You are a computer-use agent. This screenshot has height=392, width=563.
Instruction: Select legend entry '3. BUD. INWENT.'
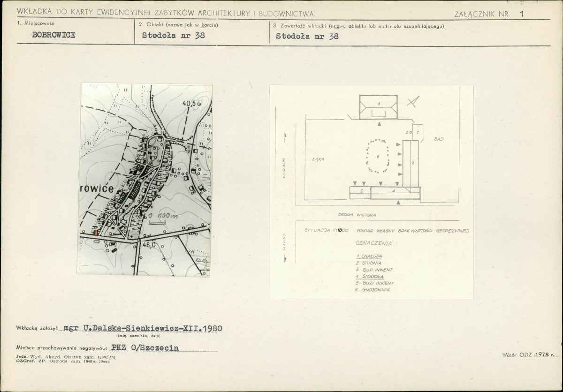[x=374, y=270]
